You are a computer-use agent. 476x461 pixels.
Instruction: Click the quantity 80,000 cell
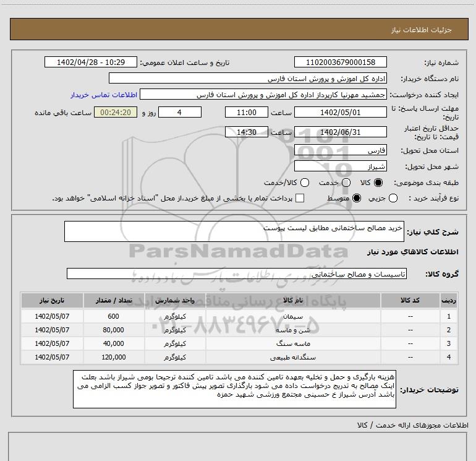click(x=114, y=330)
